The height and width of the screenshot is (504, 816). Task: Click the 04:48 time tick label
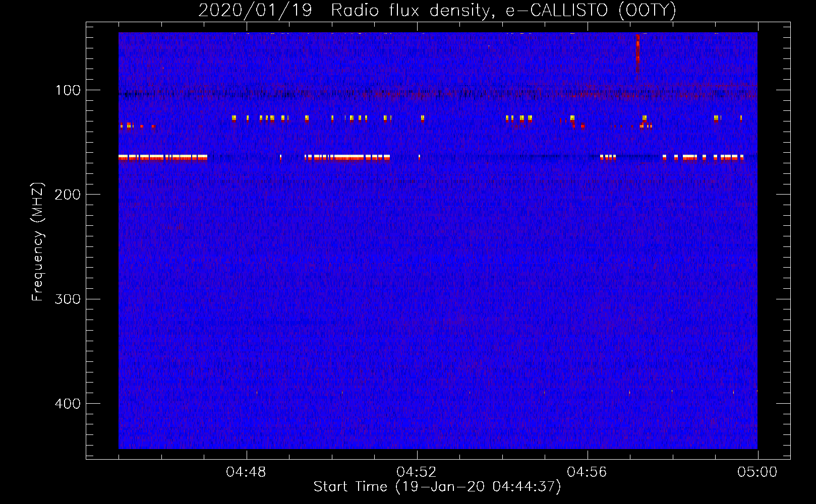click(x=246, y=472)
